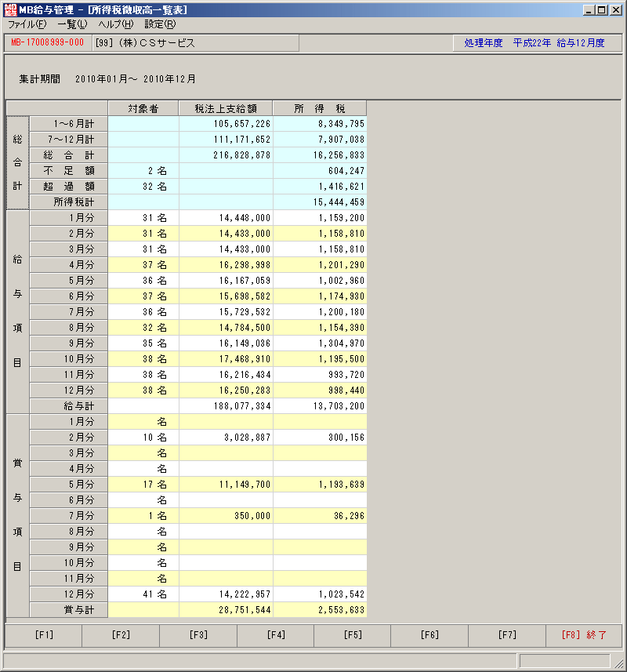Maximize the MB給与管理 window
The image size is (627, 672).
[602, 10]
